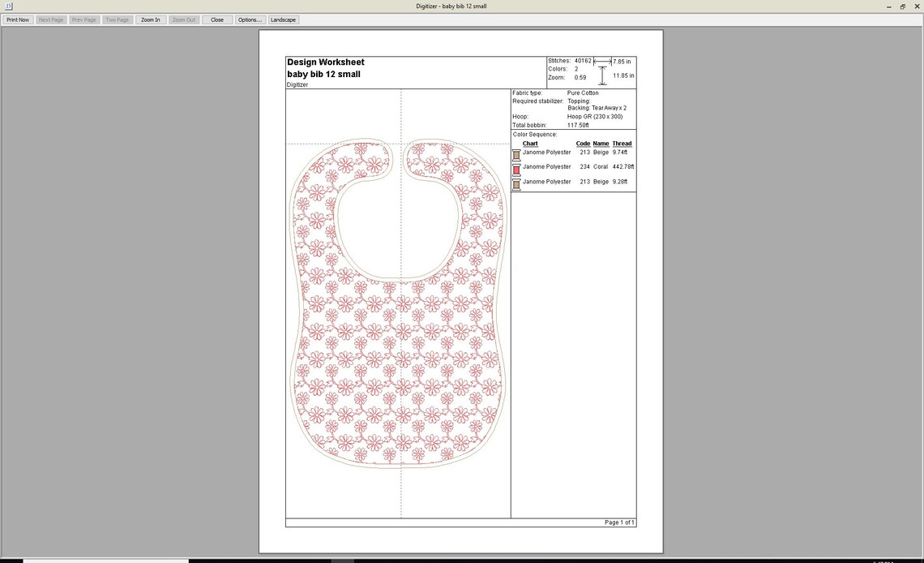Click the width dimension arrow beside 7.85 in
The width and height of the screenshot is (924, 563).
[601, 61]
